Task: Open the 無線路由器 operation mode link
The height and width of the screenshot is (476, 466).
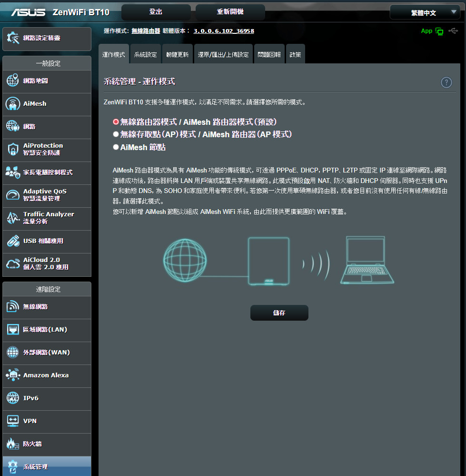Action: (146, 31)
